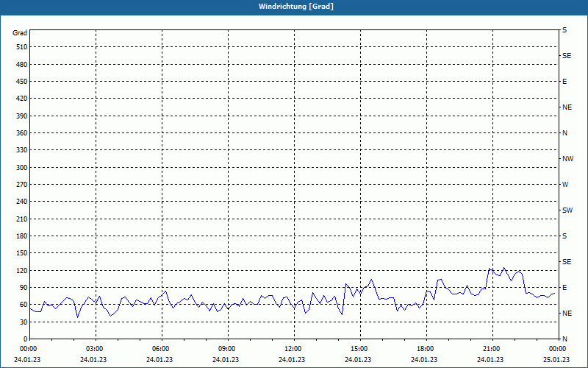Click the date label 25.01.23

tap(556, 360)
